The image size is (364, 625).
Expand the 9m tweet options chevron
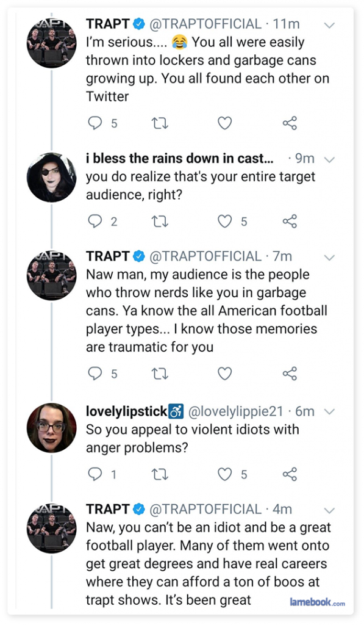[x=329, y=159]
